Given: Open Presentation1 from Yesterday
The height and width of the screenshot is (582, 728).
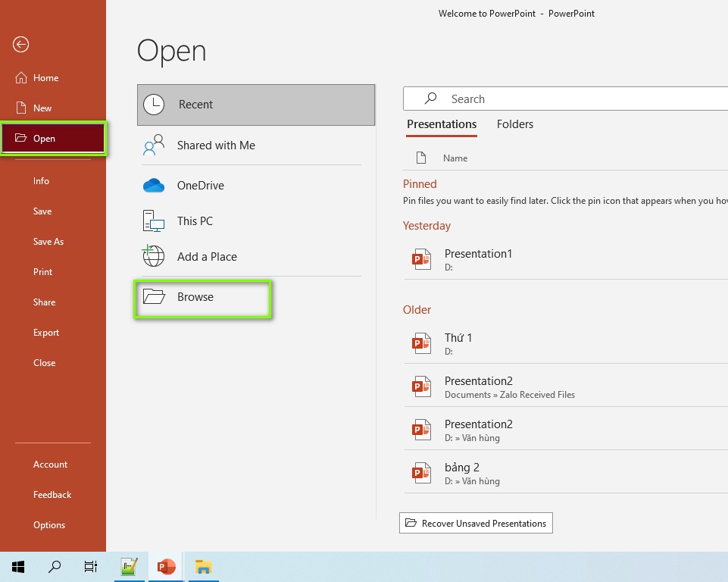Looking at the screenshot, I should [x=566, y=260].
